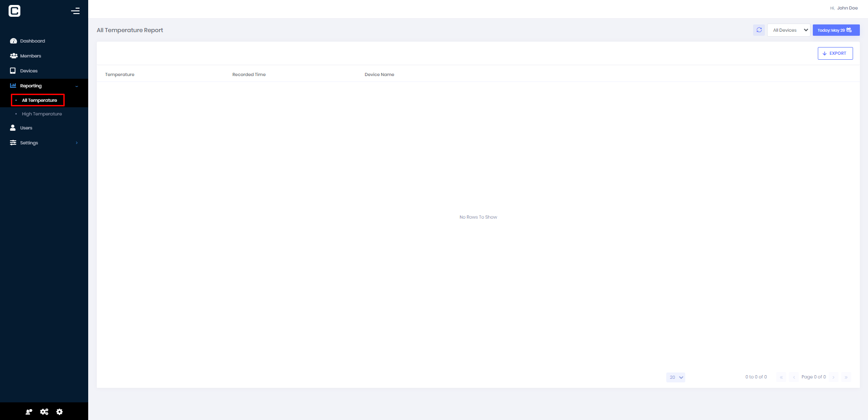Open the All Devices dropdown
Viewport: 868px width, 420px height.
pos(788,30)
